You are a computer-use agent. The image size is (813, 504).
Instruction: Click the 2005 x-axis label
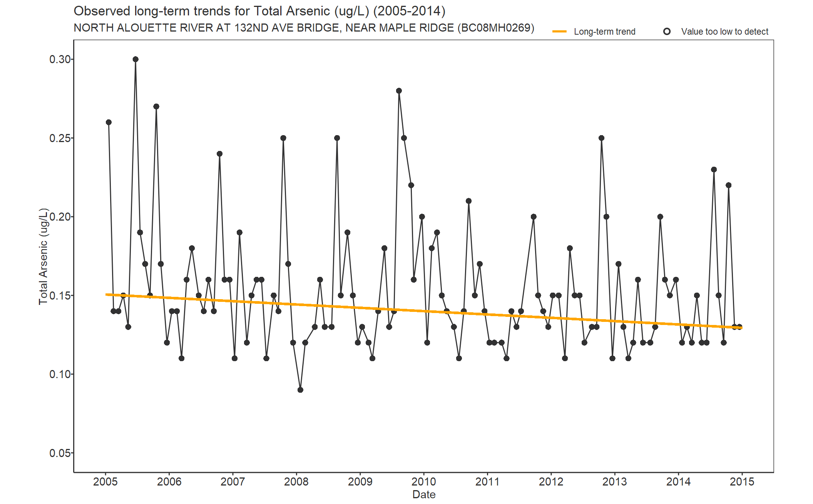pos(105,482)
